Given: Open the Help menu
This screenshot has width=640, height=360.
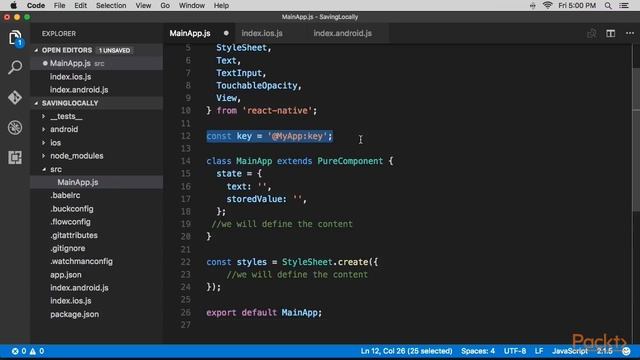Looking at the screenshot, I should (x=221, y=5).
